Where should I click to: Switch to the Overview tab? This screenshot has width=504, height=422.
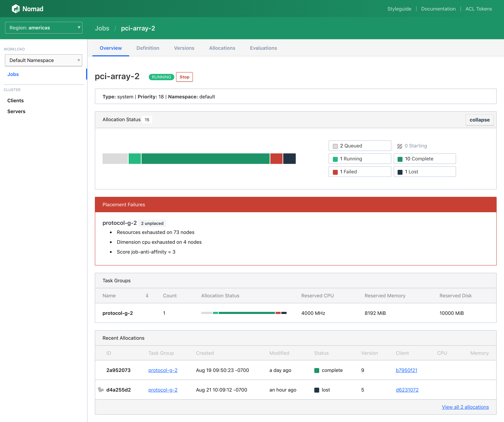[x=111, y=48]
